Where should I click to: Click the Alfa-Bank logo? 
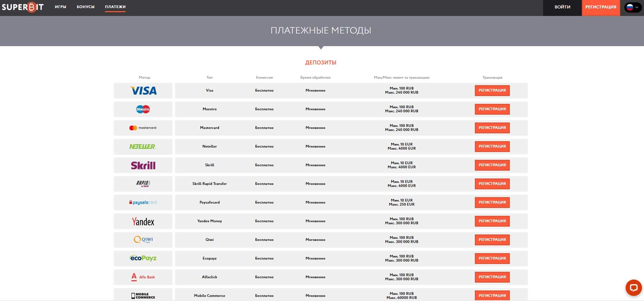tap(143, 277)
